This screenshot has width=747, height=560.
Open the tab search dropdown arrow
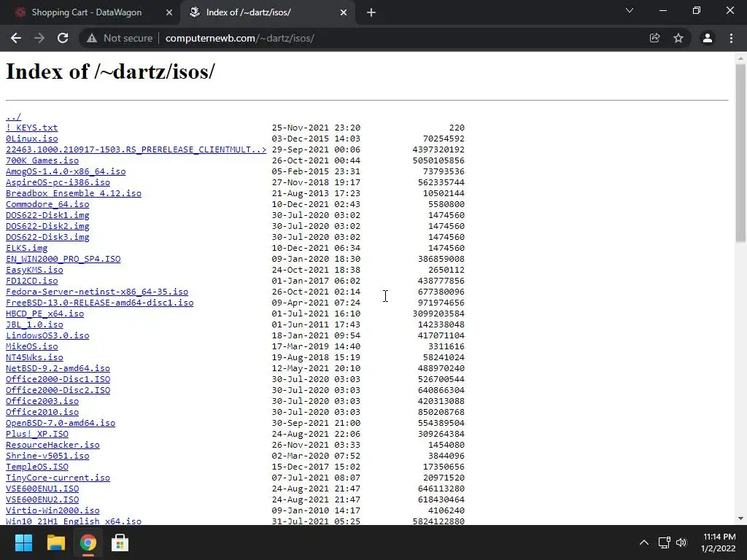(x=630, y=10)
